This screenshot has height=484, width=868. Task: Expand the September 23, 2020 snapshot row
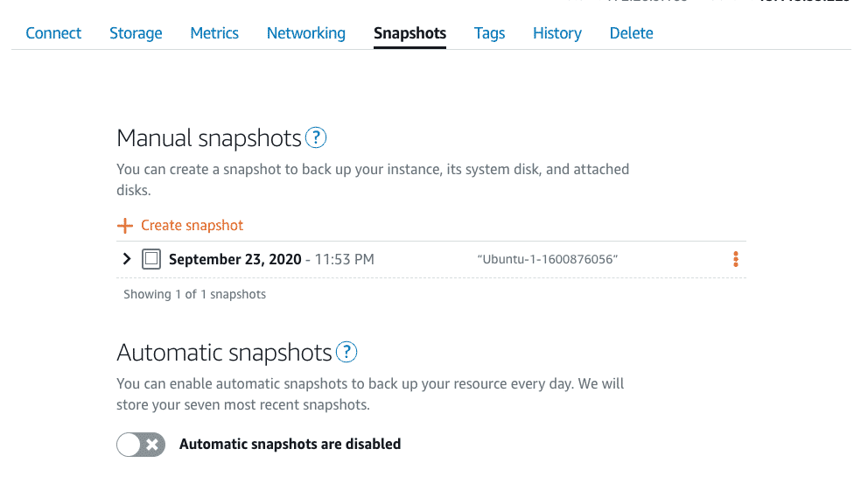(x=127, y=258)
